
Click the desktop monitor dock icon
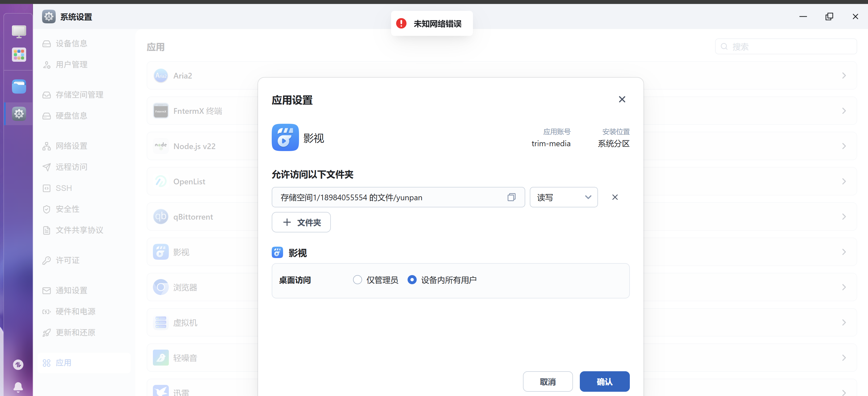(x=19, y=32)
